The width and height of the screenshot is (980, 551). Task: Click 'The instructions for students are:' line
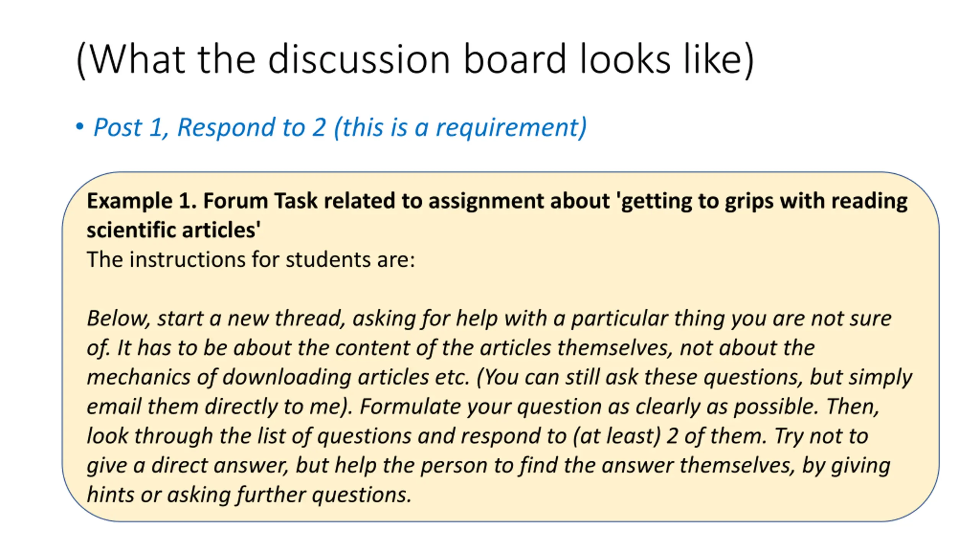(251, 260)
